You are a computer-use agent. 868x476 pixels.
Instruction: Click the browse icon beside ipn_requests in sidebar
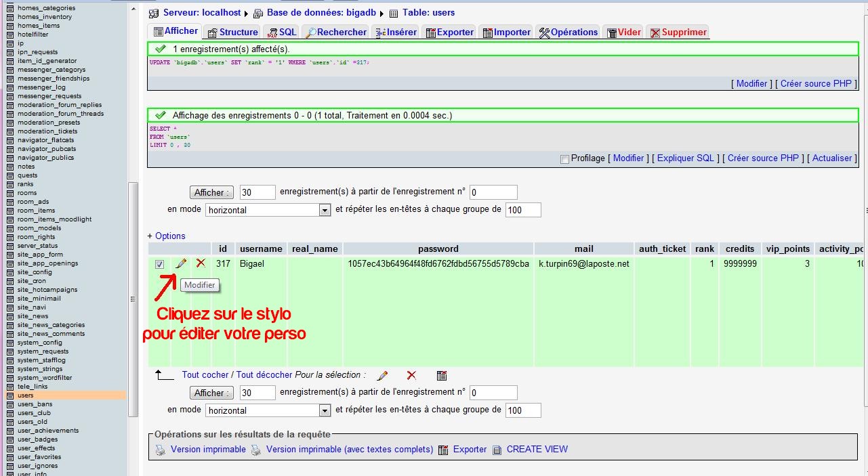10,52
